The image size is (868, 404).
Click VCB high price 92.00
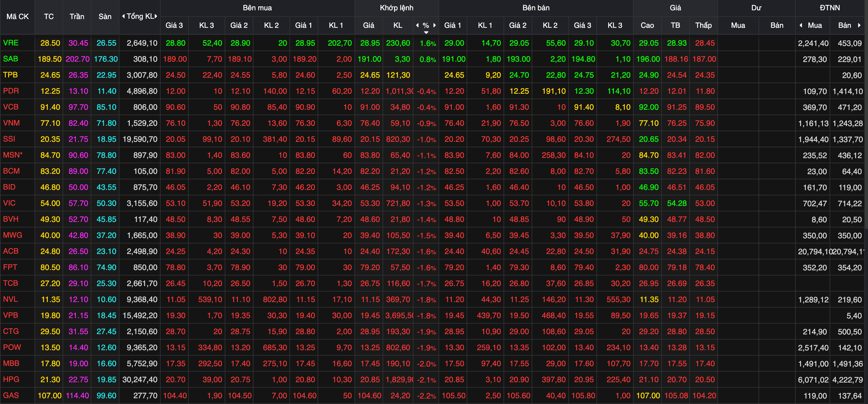[x=649, y=107]
